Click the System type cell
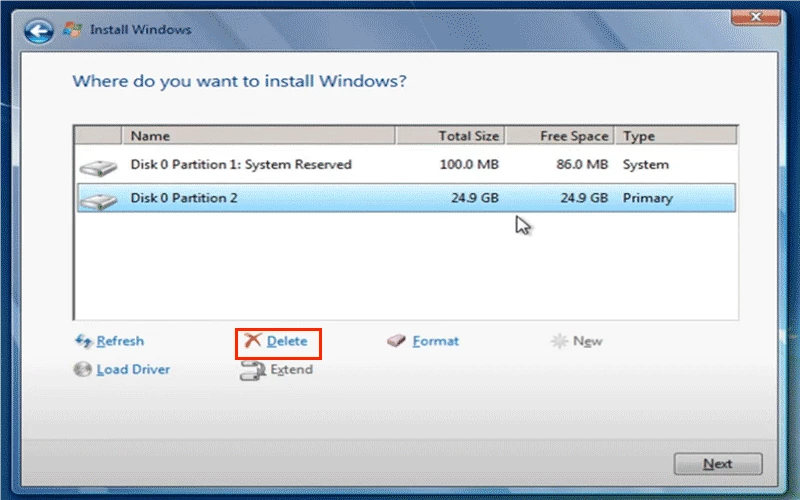Image resolution: width=800 pixels, height=500 pixels. pyautogui.click(x=645, y=165)
